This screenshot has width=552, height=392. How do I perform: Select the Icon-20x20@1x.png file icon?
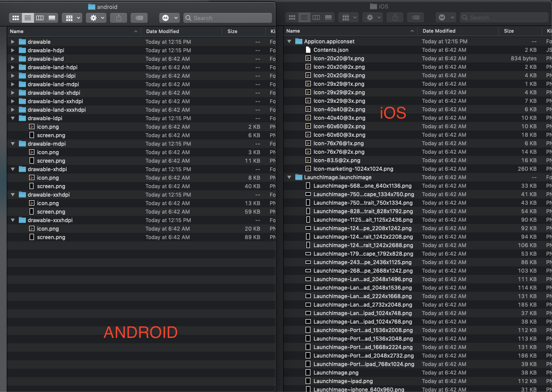click(x=308, y=58)
